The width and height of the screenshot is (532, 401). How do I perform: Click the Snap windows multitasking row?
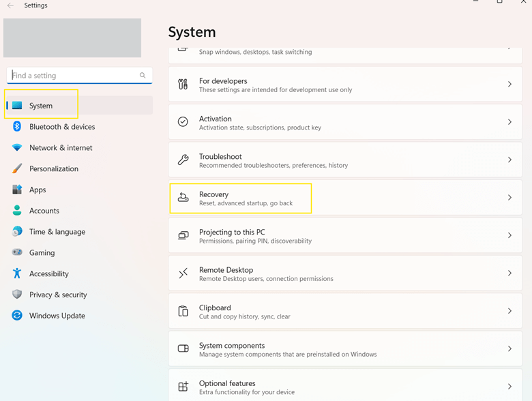coord(345,55)
